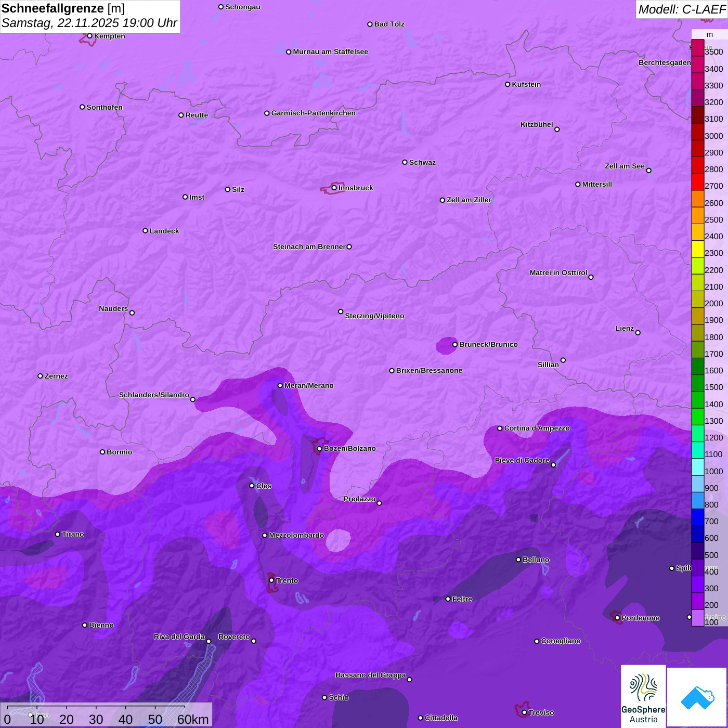The width and height of the screenshot is (728, 728).
Task: Click the GeoSphere Austria logo
Action: [643, 696]
